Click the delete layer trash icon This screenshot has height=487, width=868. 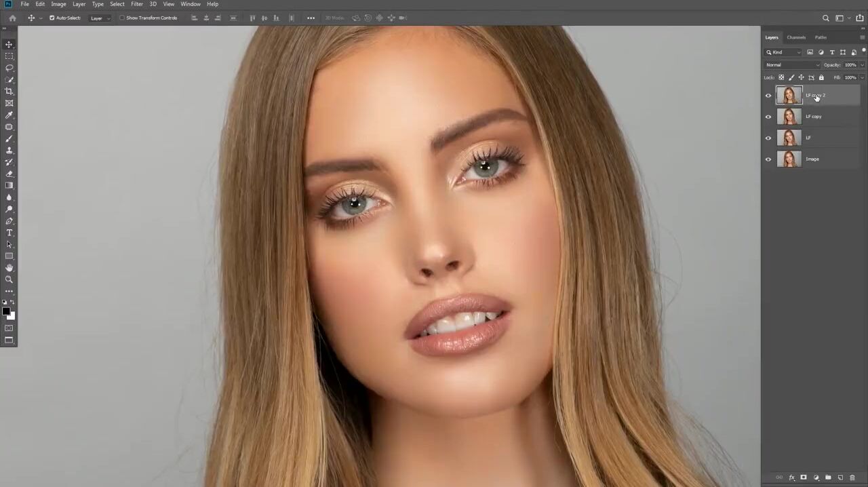click(x=852, y=478)
